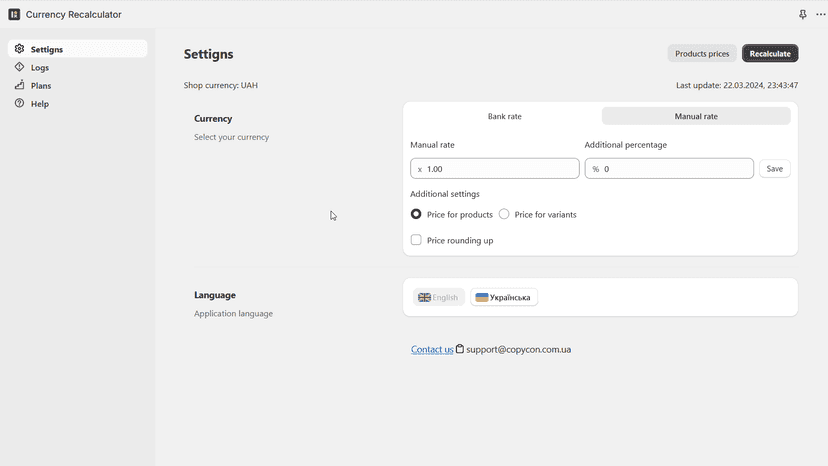Click the Shop currency: UAH text
Image resolution: width=828 pixels, height=466 pixels.
[x=221, y=85]
